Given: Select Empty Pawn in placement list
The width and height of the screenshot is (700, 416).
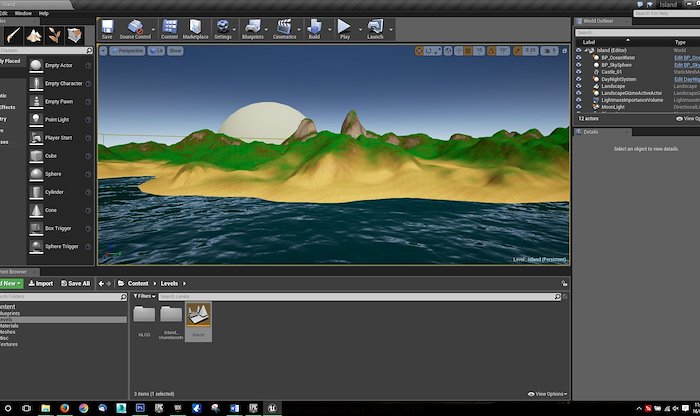Looking at the screenshot, I should pos(60,102).
